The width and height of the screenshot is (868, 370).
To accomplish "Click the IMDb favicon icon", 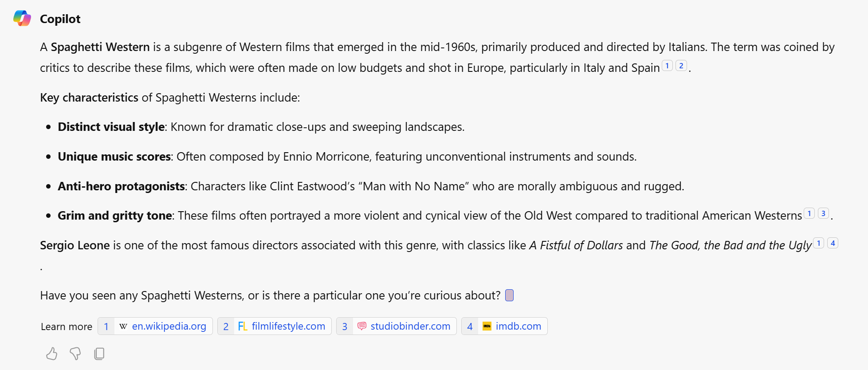I will coord(487,327).
